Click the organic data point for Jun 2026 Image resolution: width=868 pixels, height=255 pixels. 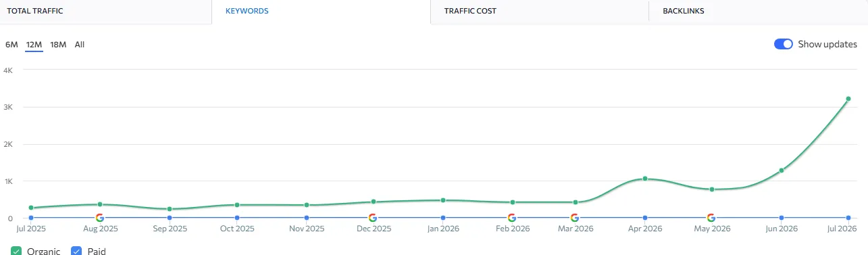[782, 170]
